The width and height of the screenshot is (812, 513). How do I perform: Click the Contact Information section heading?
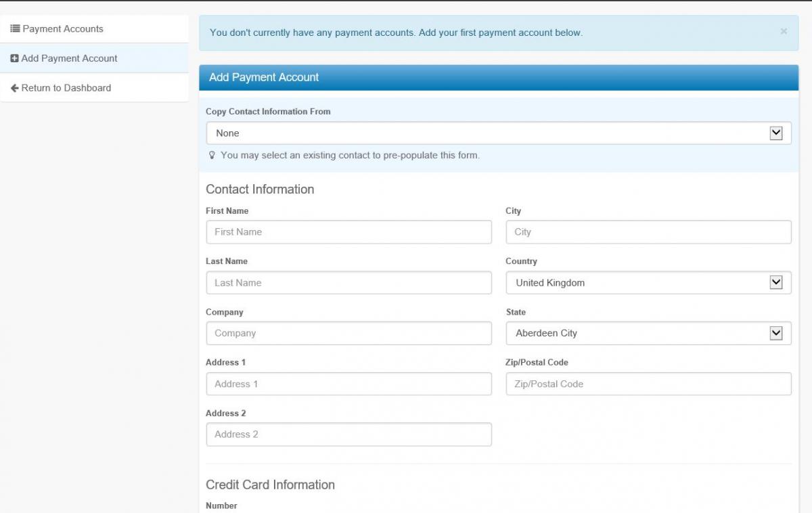[x=260, y=189]
